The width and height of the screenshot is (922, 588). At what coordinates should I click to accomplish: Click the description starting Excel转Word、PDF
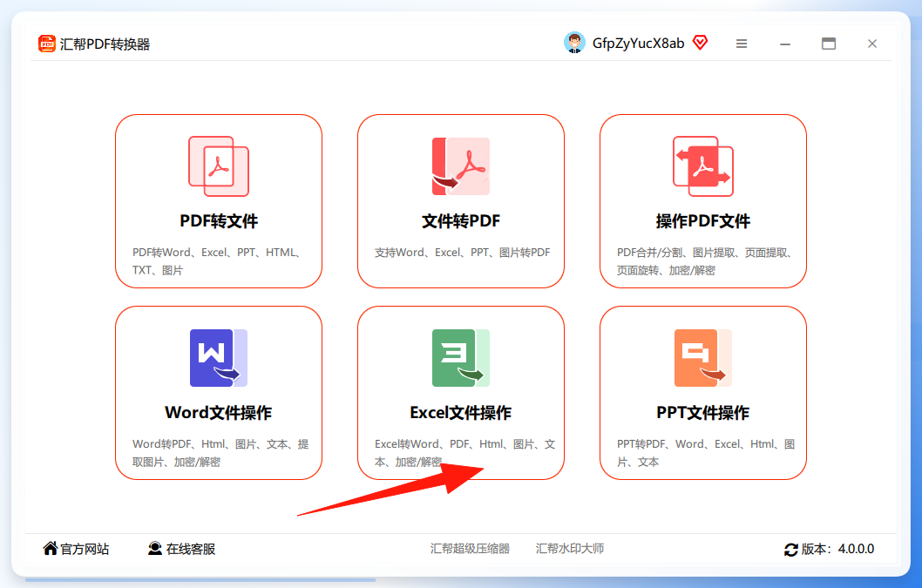coord(464,453)
